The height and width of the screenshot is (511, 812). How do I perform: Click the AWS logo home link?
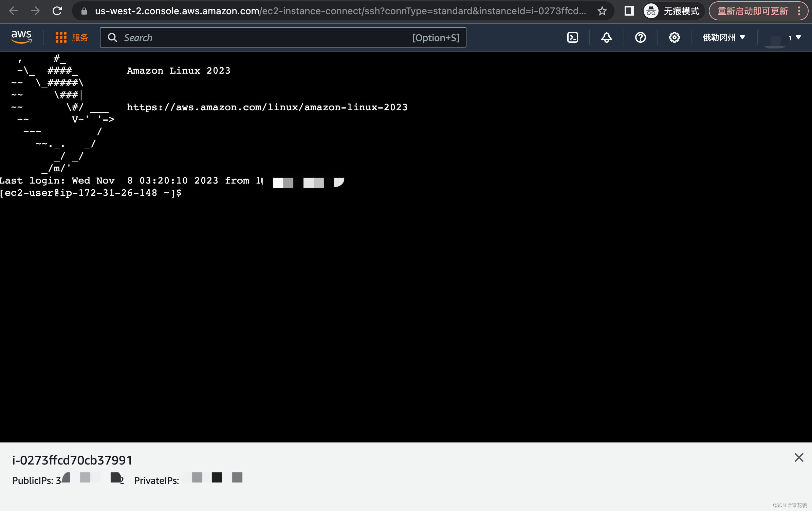(21, 37)
